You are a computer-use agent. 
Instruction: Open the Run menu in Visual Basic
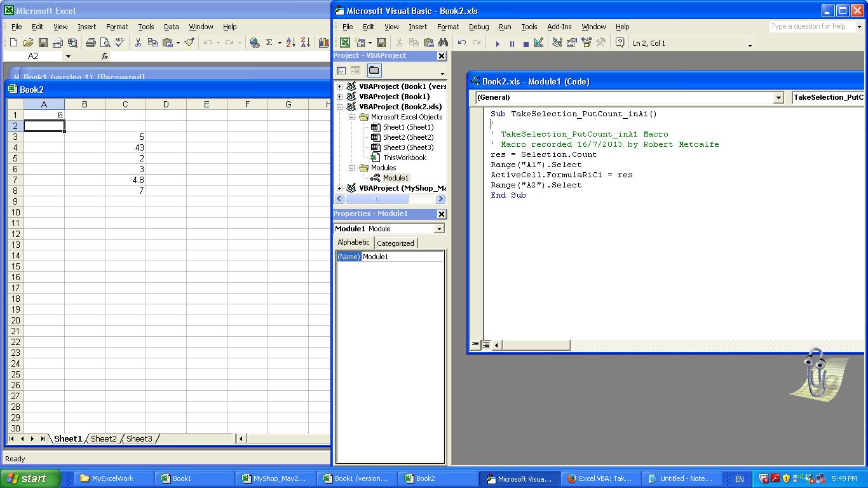pos(505,27)
